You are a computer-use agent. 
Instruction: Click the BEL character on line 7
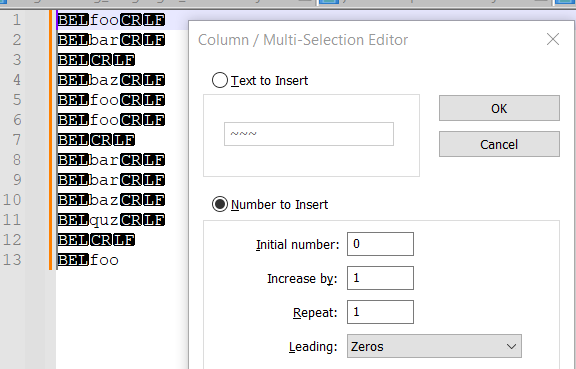(x=73, y=140)
